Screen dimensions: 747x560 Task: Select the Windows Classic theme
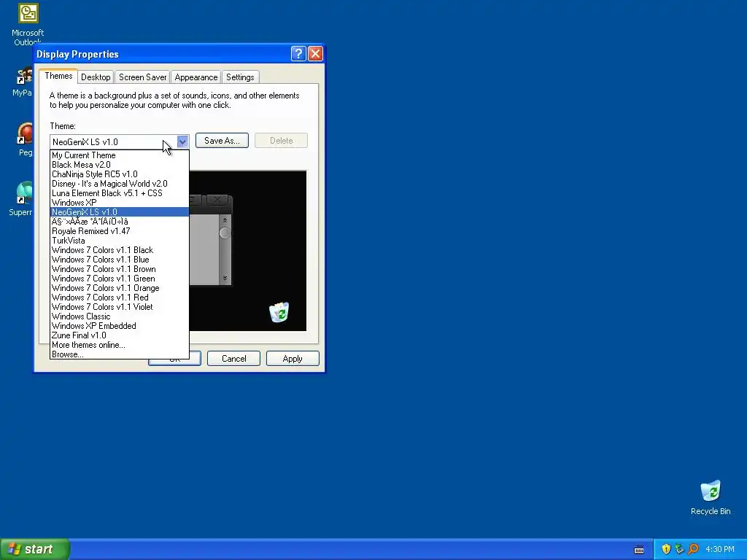[x=120, y=316]
